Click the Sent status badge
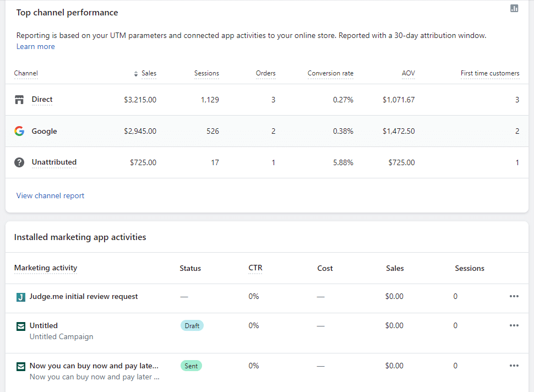The width and height of the screenshot is (534, 392). [191, 366]
